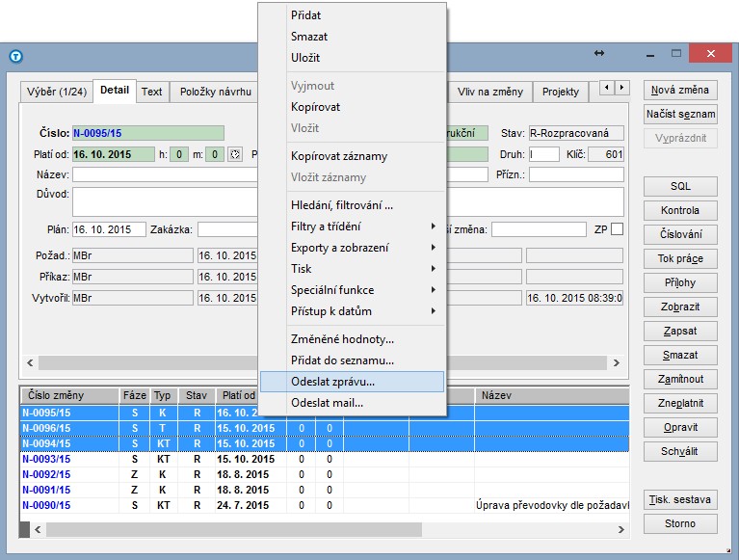Click the Storno button
The width and height of the screenshot is (739, 560).
[680, 523]
